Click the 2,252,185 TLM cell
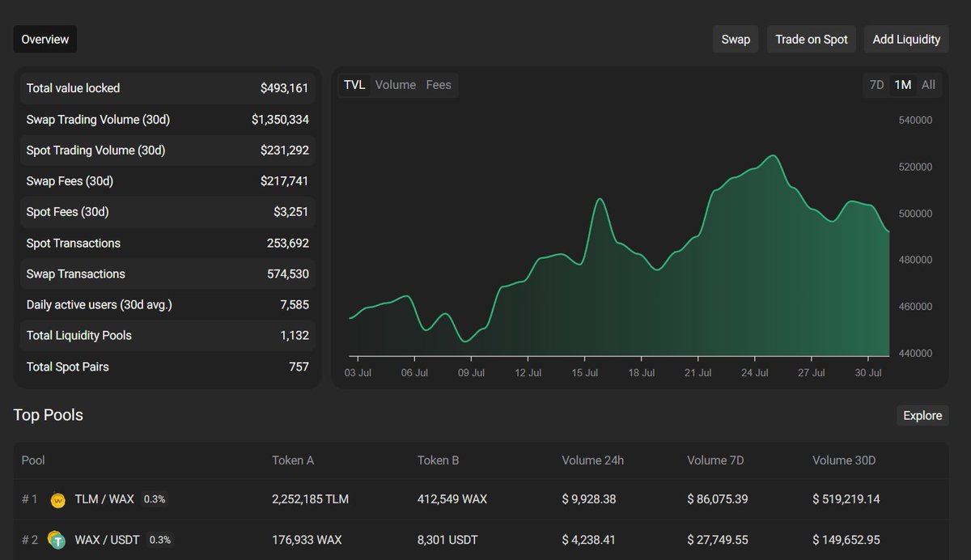971x560 pixels. coord(311,499)
